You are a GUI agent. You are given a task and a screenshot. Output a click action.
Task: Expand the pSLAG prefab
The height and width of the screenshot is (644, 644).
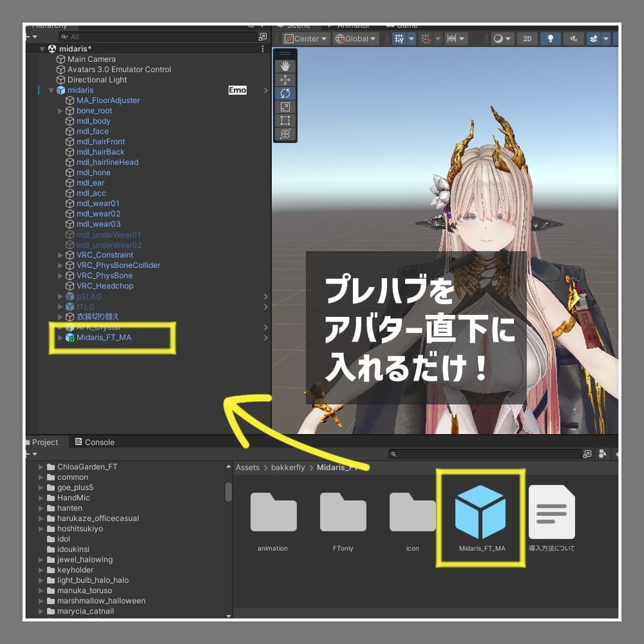coord(60,296)
